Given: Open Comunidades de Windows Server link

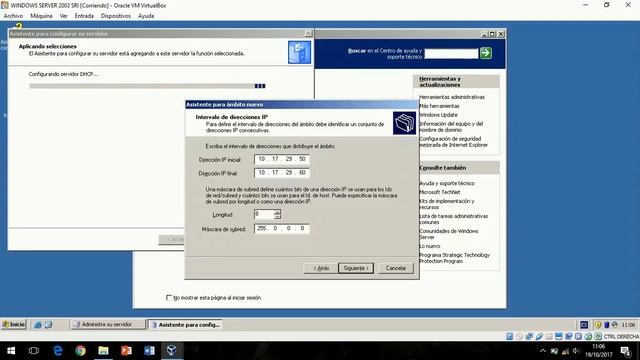Looking at the screenshot, I should [449, 234].
